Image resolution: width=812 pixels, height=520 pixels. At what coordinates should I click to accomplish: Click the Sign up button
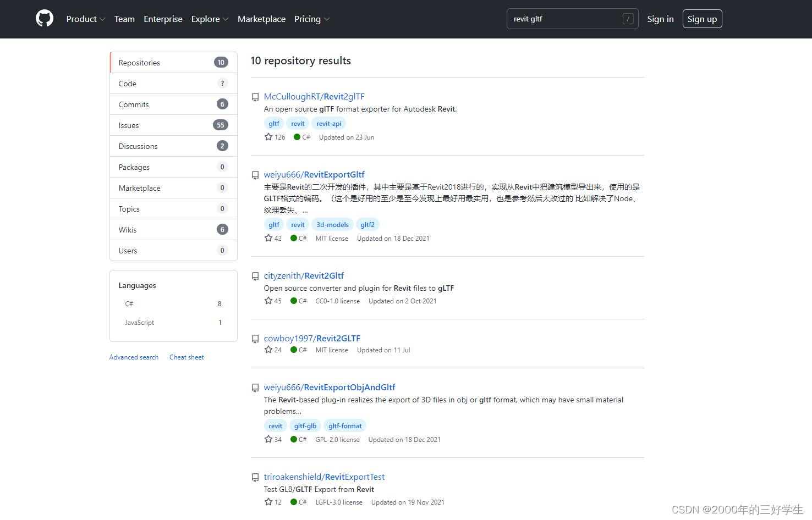coord(702,19)
